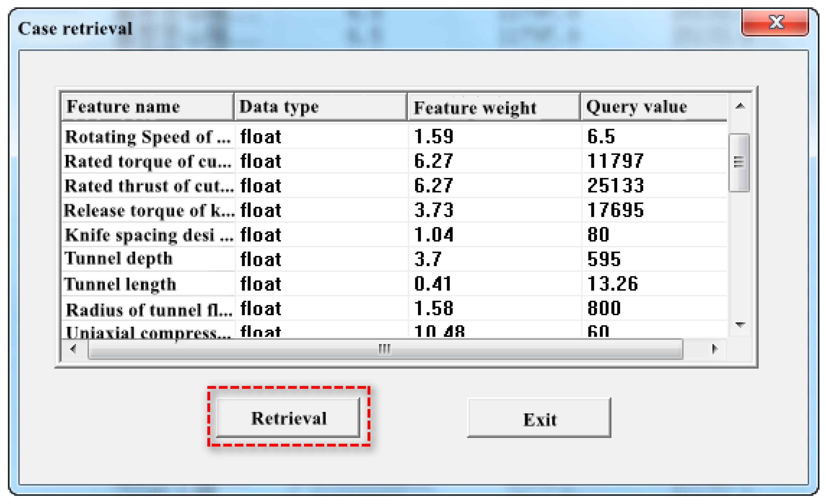Click query value 25133 cell
This screenshot has height=504, width=826.
615,186
